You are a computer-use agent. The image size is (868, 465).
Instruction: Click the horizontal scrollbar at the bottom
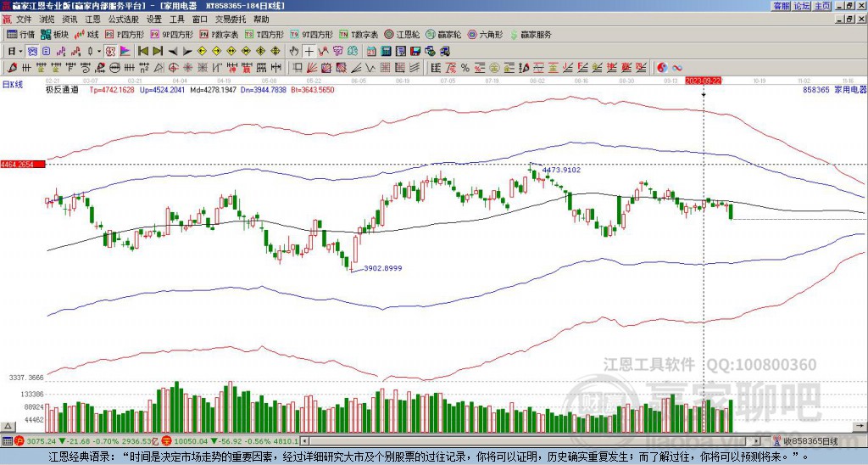[531, 441]
